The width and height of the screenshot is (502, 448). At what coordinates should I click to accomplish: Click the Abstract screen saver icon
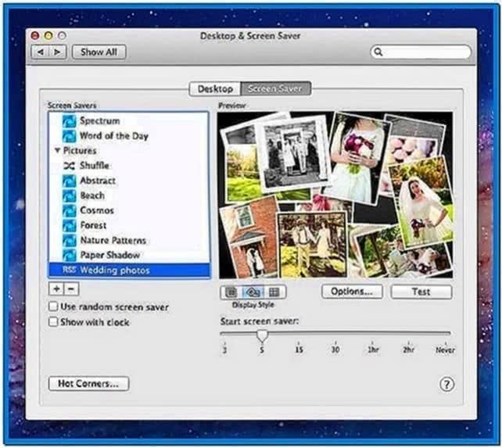coord(69,181)
